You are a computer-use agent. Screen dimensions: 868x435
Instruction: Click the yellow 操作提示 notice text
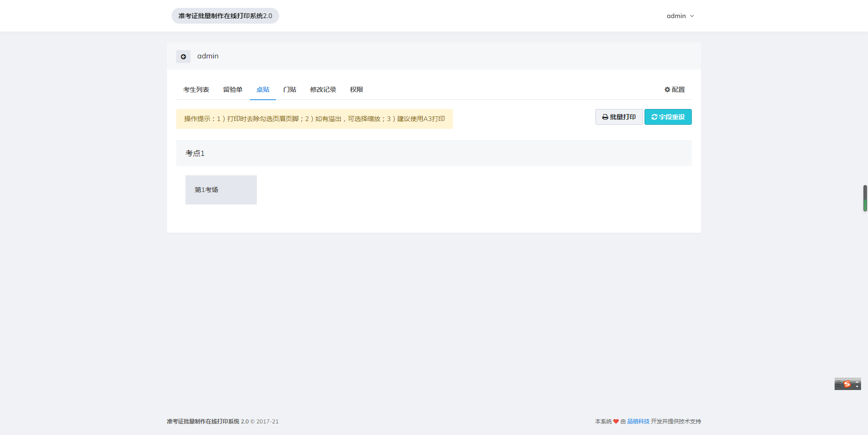pos(314,119)
